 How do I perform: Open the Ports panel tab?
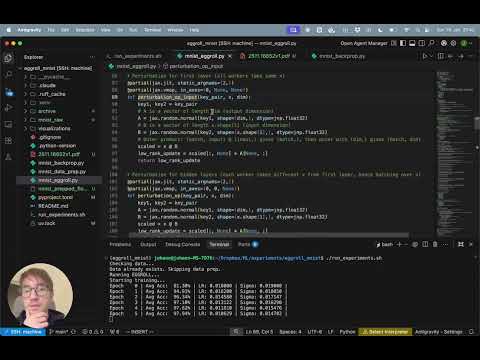point(248,244)
